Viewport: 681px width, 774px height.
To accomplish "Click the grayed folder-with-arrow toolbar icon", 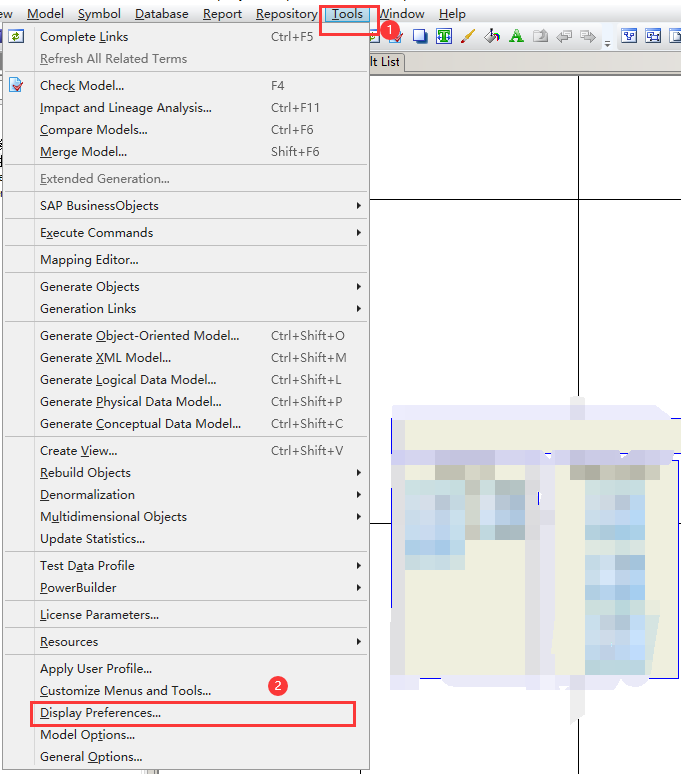I will (x=540, y=37).
